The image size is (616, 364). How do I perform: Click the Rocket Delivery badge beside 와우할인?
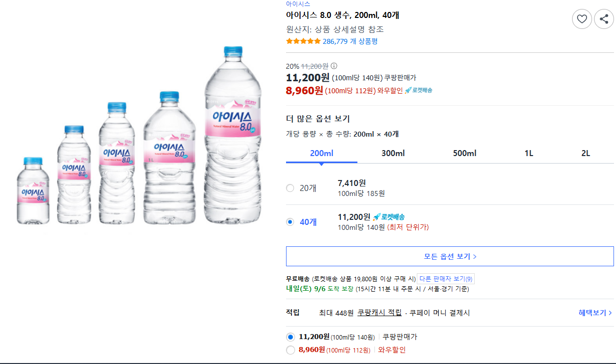click(x=418, y=90)
